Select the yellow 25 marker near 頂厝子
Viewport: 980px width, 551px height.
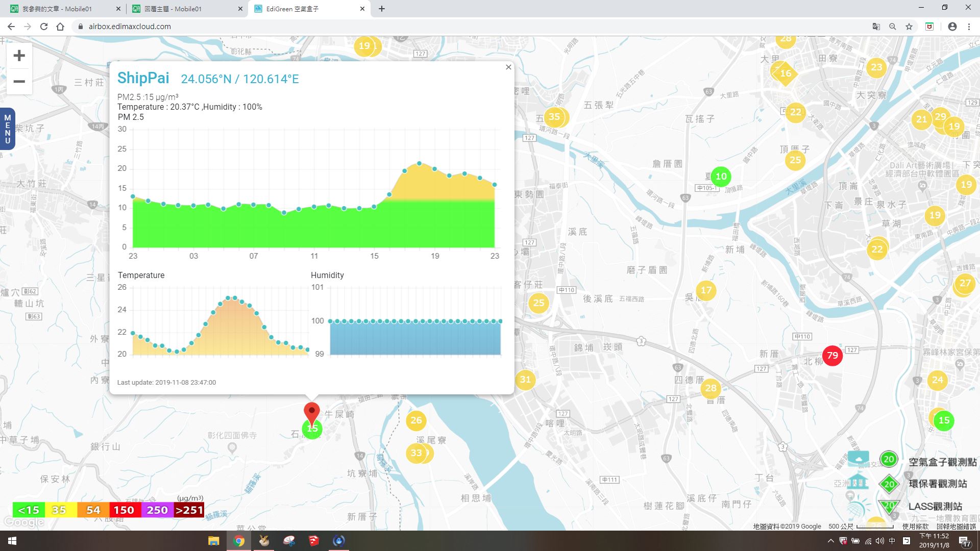tap(795, 160)
